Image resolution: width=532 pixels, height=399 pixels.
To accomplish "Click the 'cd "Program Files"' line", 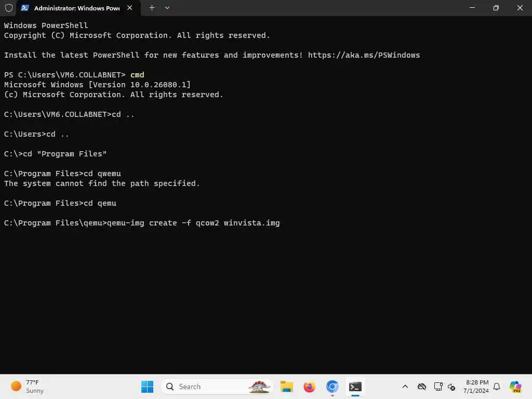I will pyautogui.click(x=55, y=154).
